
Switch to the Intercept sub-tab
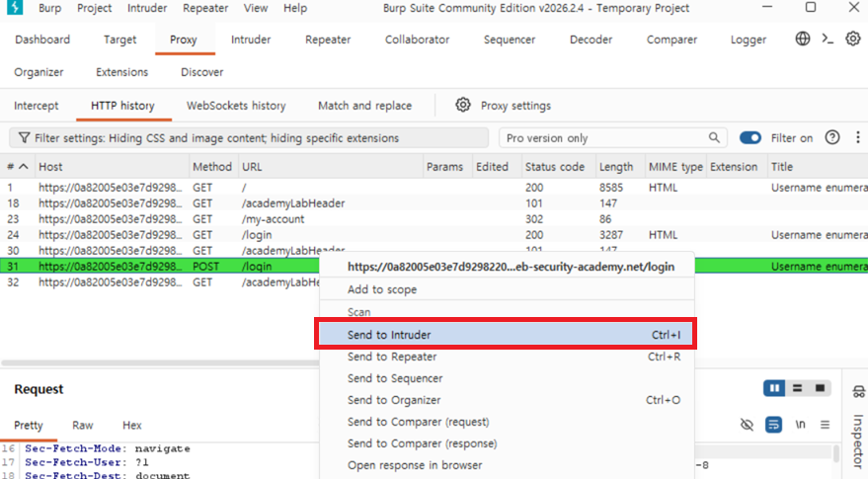(x=36, y=106)
